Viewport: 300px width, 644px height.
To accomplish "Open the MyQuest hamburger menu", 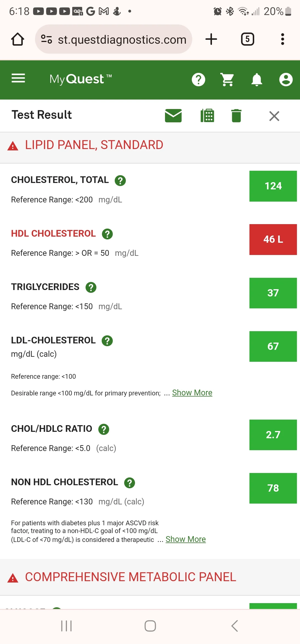I will tap(18, 78).
